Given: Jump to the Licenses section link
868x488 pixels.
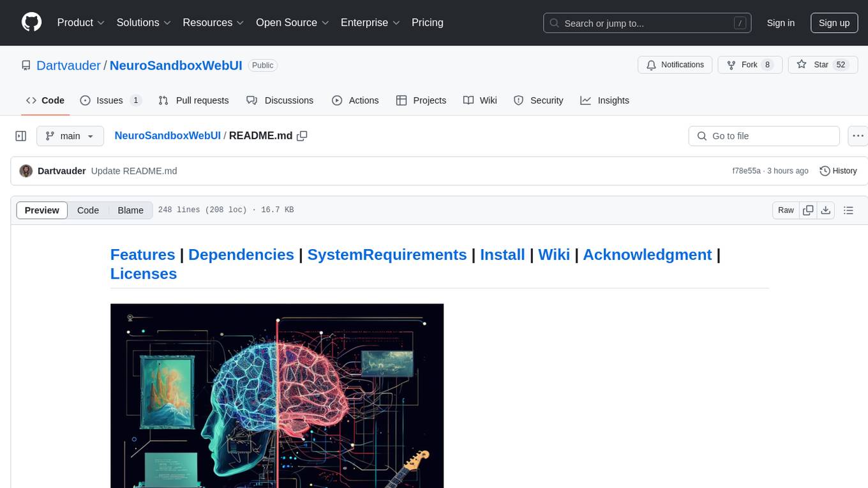Looking at the screenshot, I should (144, 273).
